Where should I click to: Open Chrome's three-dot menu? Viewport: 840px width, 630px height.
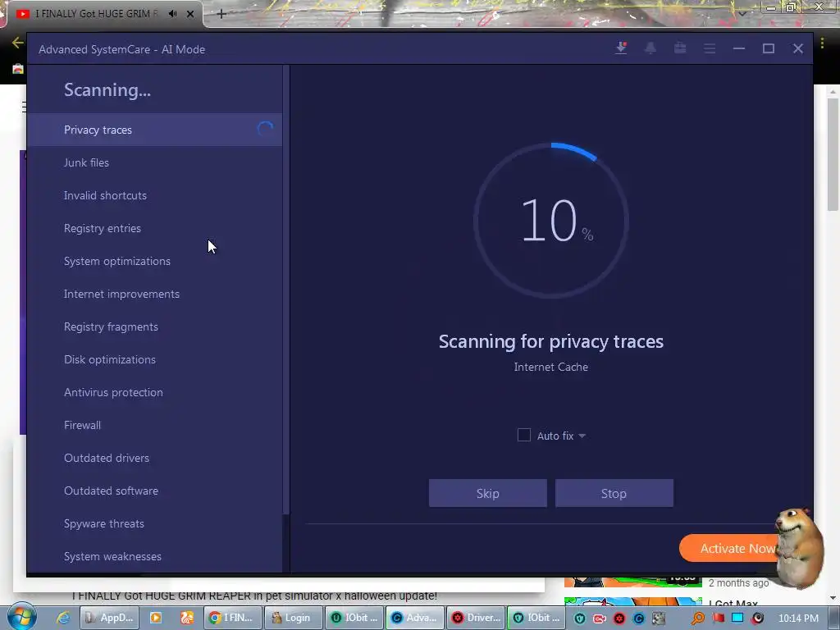tap(822, 43)
